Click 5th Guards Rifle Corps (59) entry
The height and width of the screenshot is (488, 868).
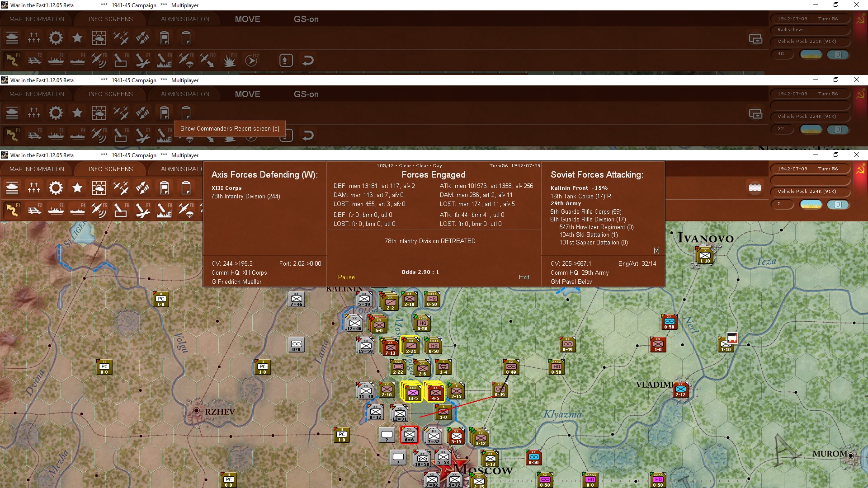tap(586, 211)
